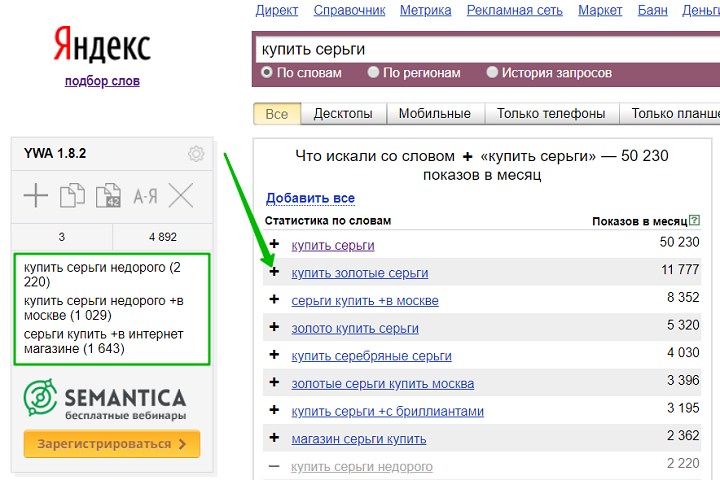720x480 pixels.
Task: Click the '4 030' impressions value
Action: click(683, 352)
